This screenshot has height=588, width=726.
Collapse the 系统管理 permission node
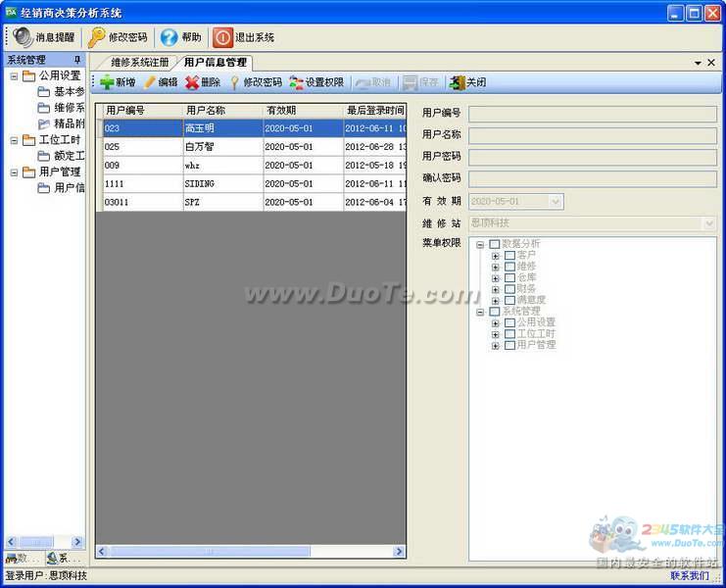click(x=480, y=312)
